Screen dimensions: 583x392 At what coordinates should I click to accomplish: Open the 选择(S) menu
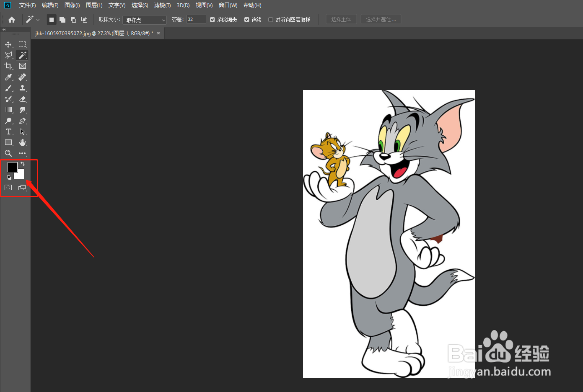click(140, 5)
